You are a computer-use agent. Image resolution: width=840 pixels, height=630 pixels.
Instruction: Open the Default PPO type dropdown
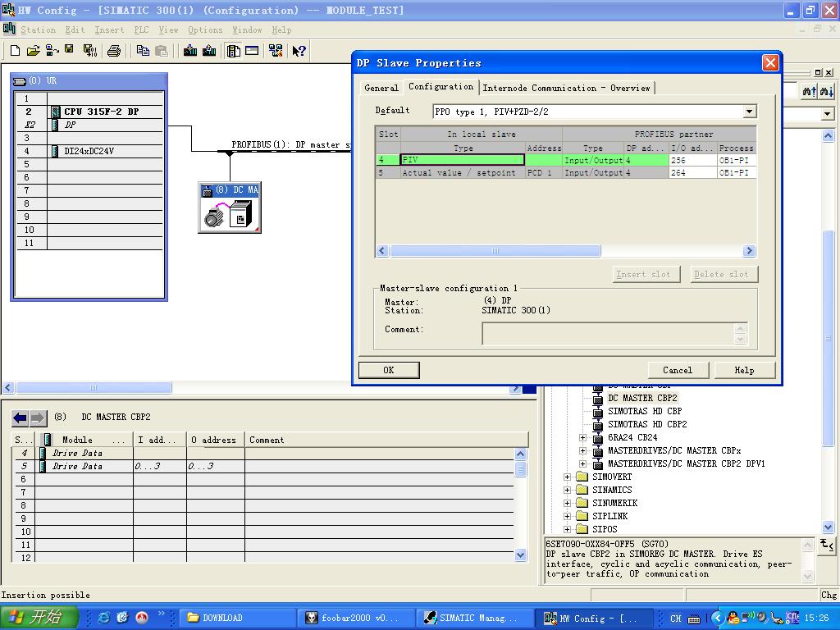[749, 112]
